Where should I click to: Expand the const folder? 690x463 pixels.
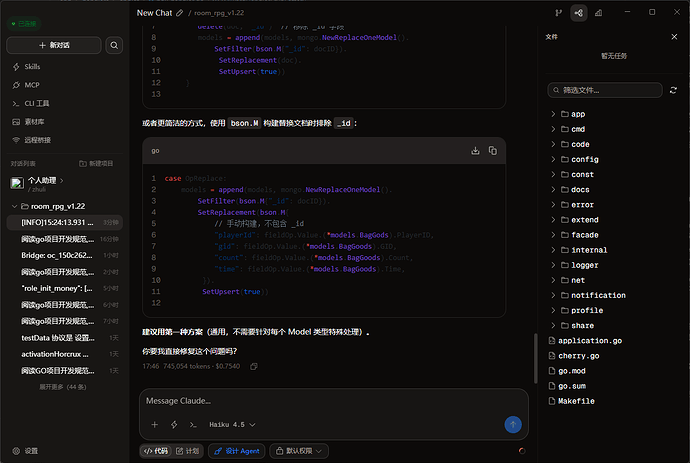click(553, 174)
